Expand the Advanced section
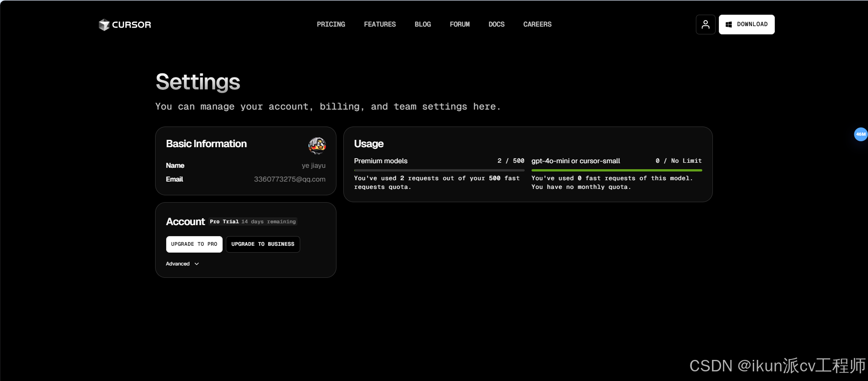Viewport: 868px width, 381px height. (x=182, y=264)
